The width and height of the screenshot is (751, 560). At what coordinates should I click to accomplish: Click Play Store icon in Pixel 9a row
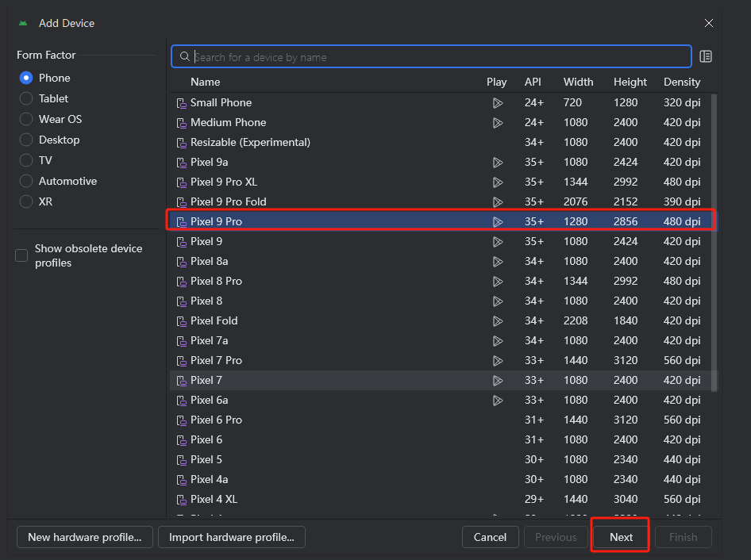[498, 163]
